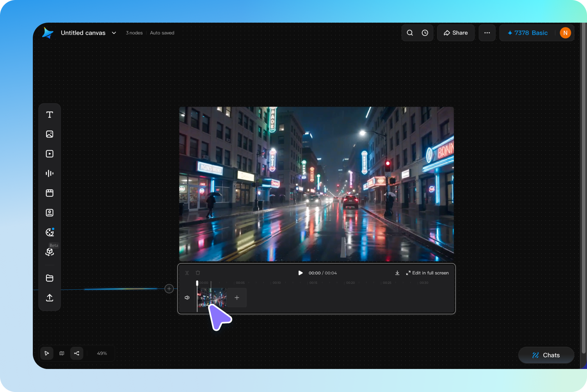
Task: Toggle the map view icon at bottom
Action: tap(62, 353)
